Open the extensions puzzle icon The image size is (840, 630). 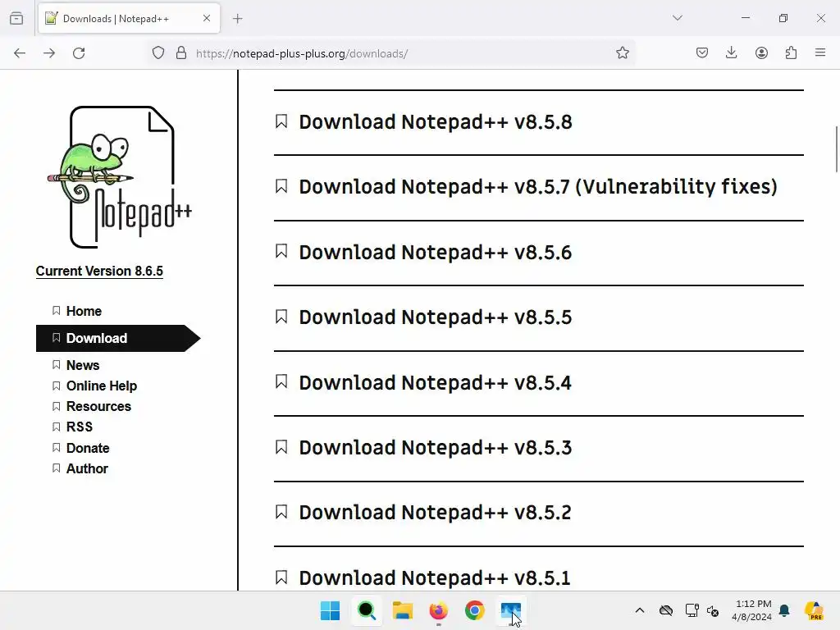[791, 53]
